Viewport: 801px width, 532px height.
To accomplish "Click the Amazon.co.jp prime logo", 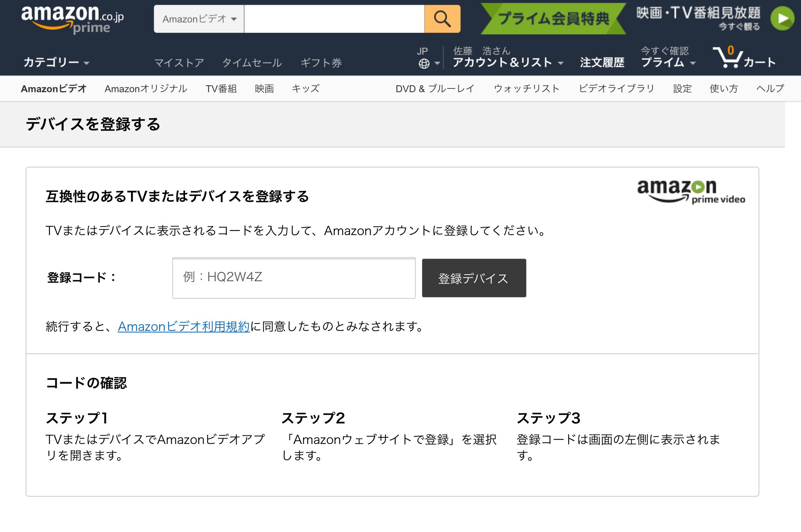I will click(x=72, y=19).
